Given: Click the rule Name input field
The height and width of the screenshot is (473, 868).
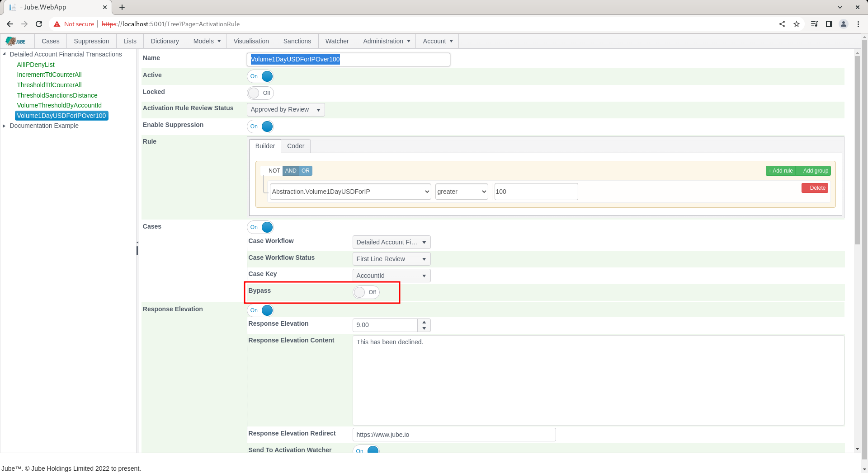Looking at the screenshot, I should [349, 60].
